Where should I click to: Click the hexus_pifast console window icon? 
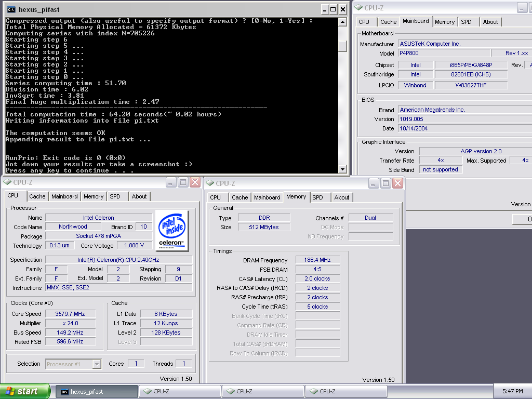11,9
